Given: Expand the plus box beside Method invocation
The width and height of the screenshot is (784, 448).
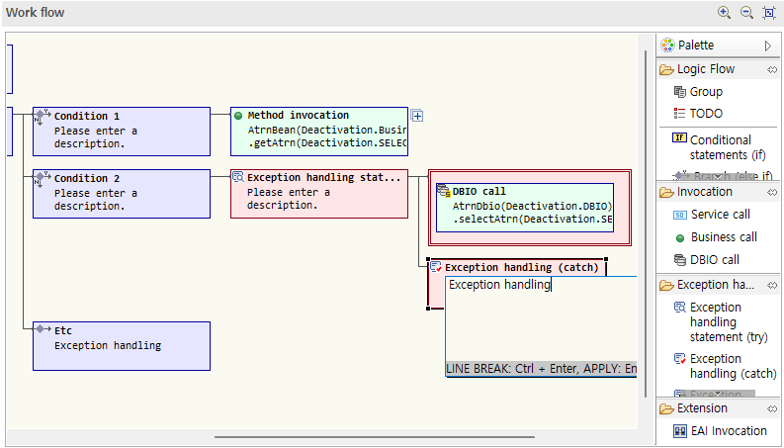Looking at the screenshot, I should 417,116.
